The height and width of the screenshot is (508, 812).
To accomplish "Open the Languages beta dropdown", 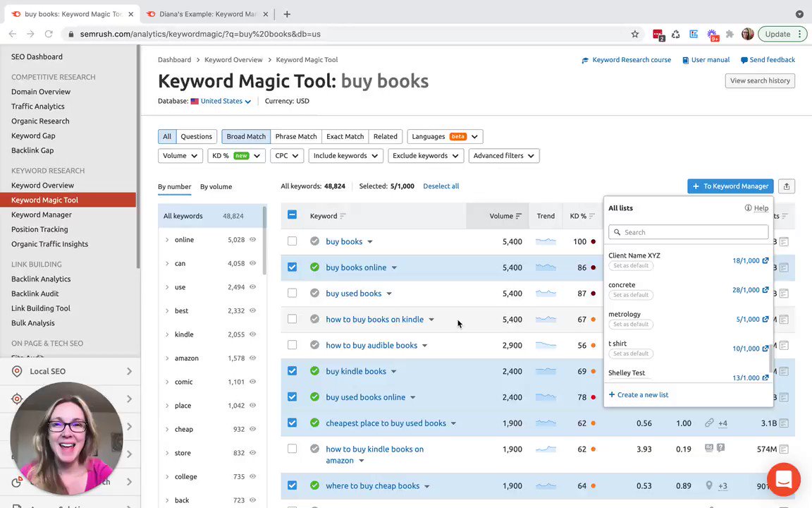I will point(445,136).
